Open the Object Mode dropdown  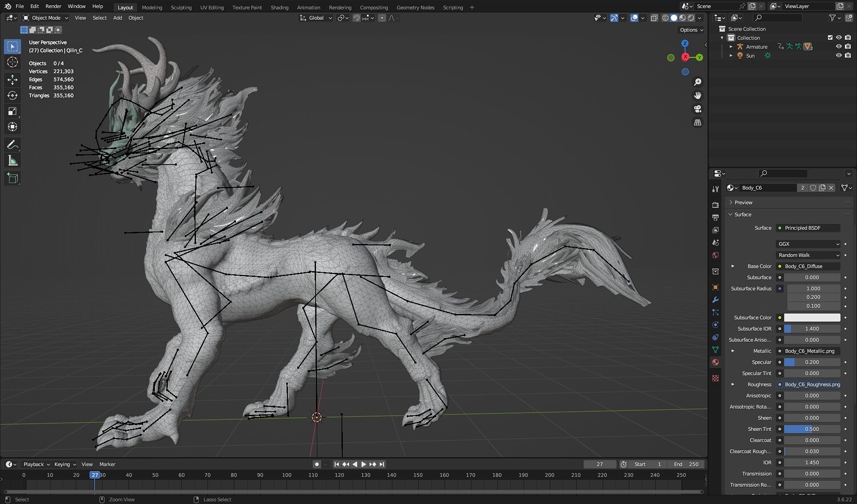click(45, 18)
